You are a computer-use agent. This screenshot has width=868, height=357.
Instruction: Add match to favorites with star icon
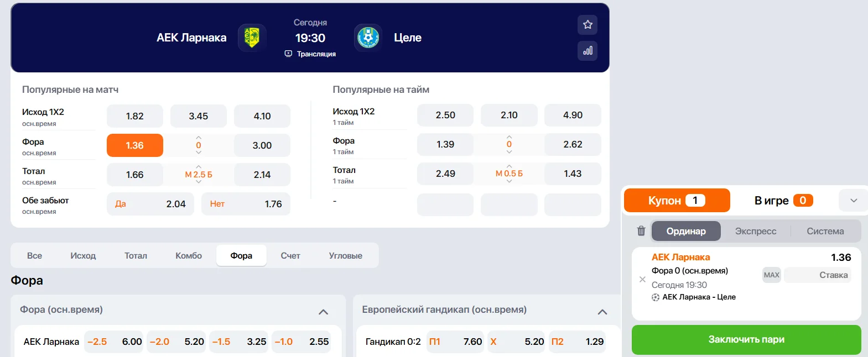tap(588, 24)
